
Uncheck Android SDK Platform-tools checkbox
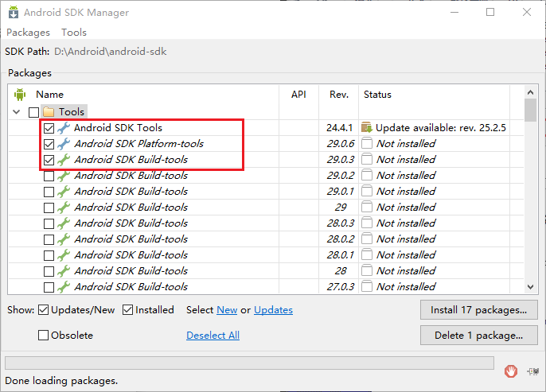point(49,144)
